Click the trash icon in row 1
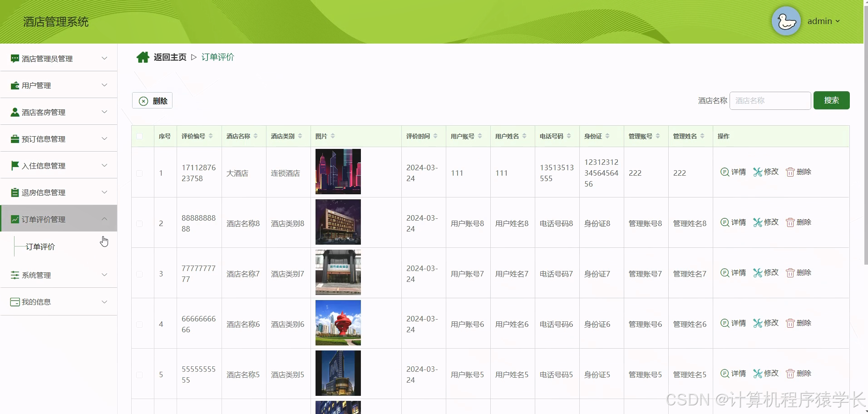Screen dimensions: 868x414 coord(790,172)
